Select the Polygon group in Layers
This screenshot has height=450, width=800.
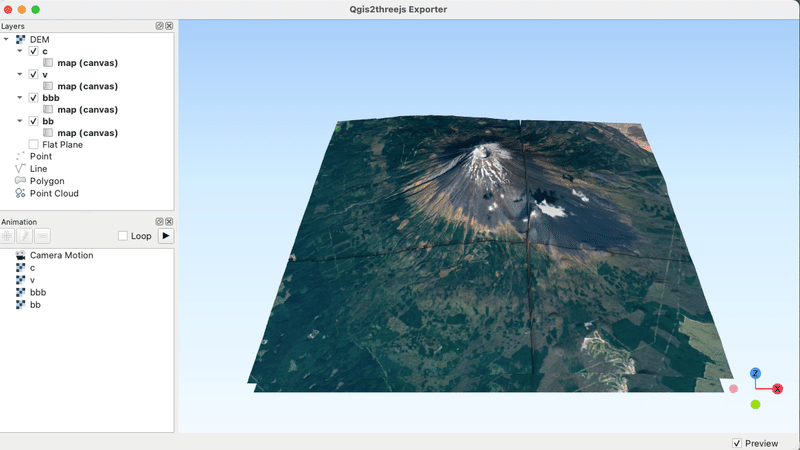47,181
